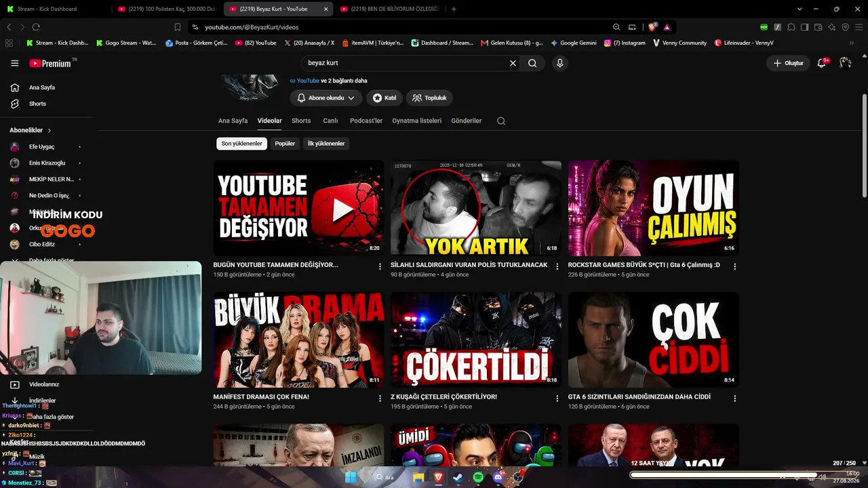Open options for Z KUŞAĞI ÇETELERİ video
This screenshot has width=868, height=488.
557,399
